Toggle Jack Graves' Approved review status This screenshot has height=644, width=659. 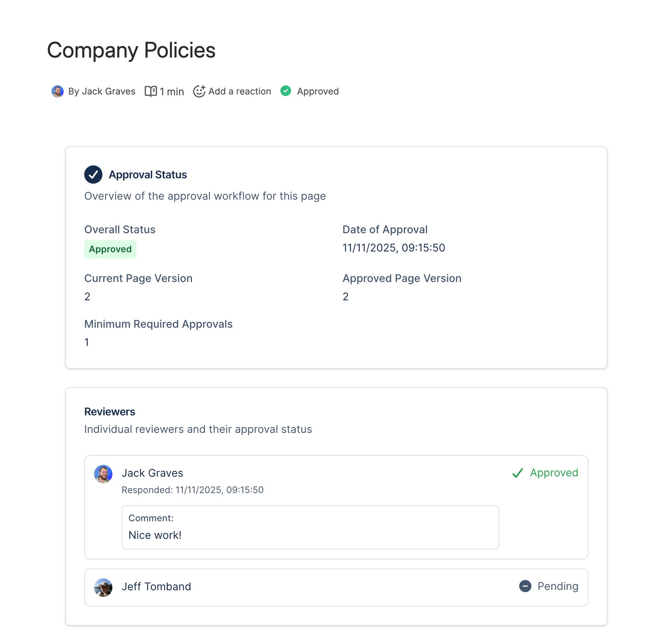pos(545,473)
